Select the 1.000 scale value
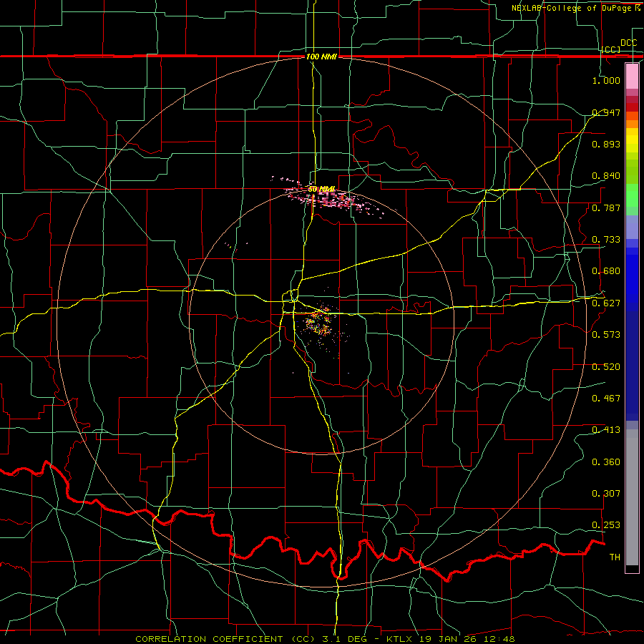 tap(606, 80)
